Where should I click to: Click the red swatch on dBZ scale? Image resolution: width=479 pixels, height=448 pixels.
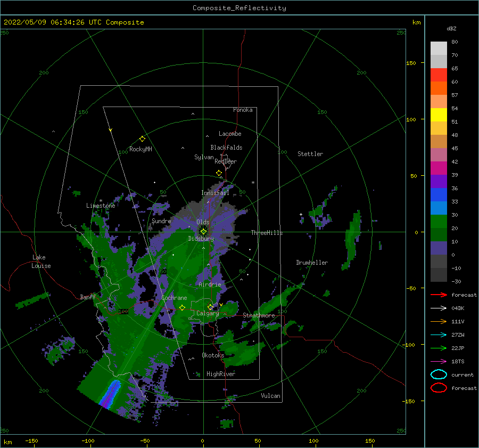click(439, 75)
